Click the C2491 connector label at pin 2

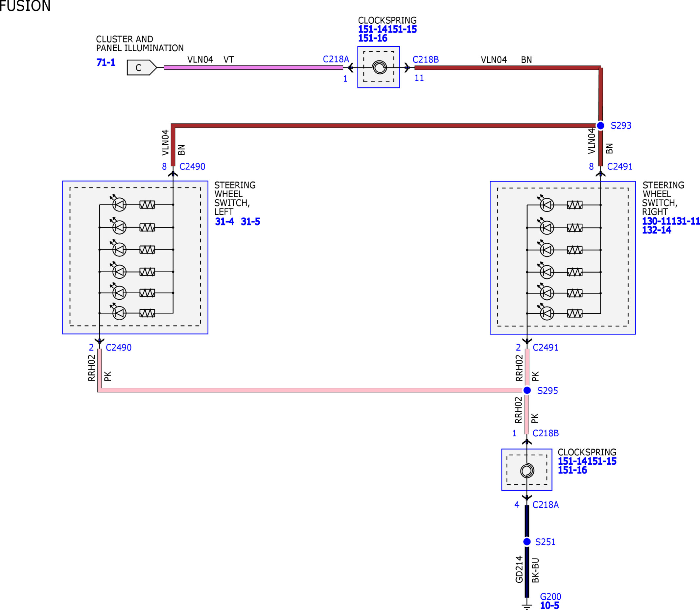(x=546, y=348)
